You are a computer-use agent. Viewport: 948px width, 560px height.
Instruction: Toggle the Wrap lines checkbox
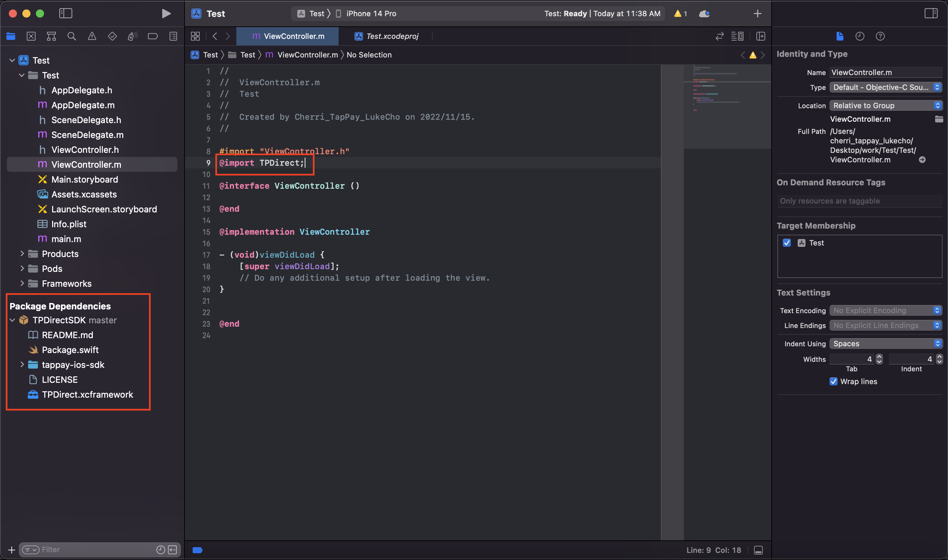pyautogui.click(x=833, y=381)
